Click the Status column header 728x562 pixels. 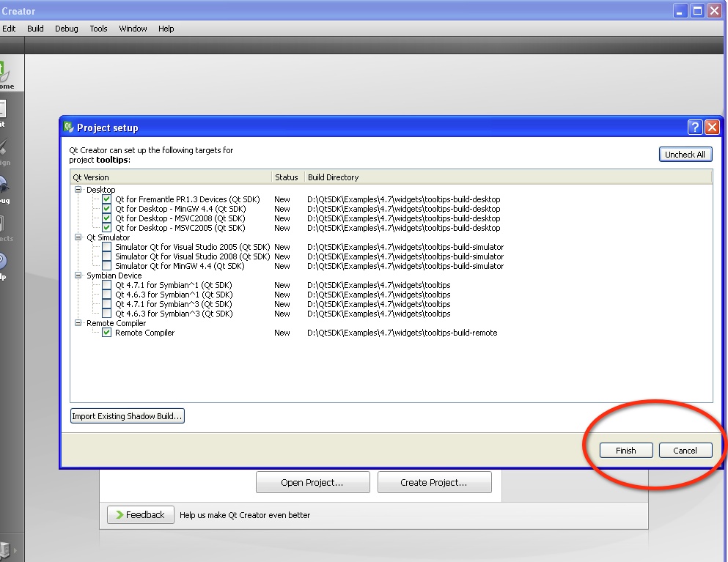[x=288, y=177]
